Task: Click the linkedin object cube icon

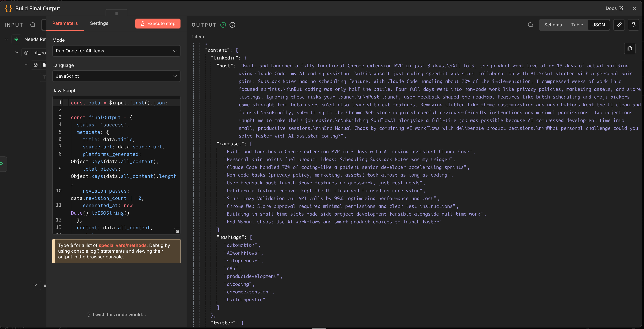Action: click(36, 65)
